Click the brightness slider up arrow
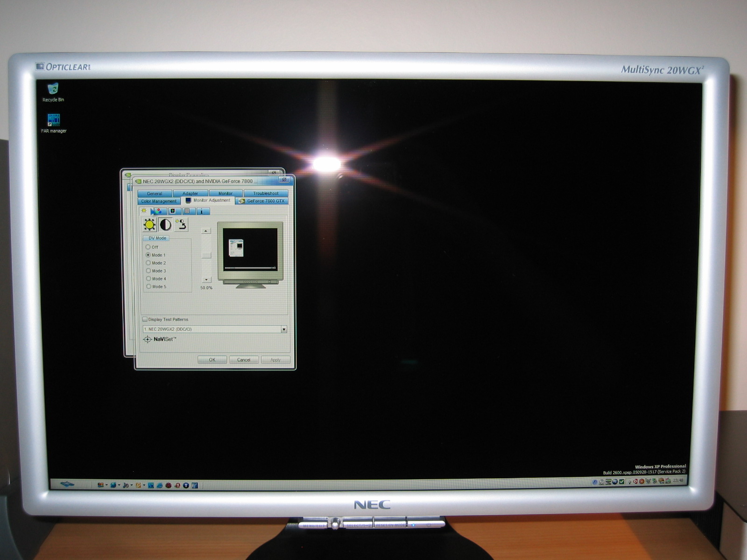Image resolution: width=747 pixels, height=560 pixels. pyautogui.click(x=206, y=231)
